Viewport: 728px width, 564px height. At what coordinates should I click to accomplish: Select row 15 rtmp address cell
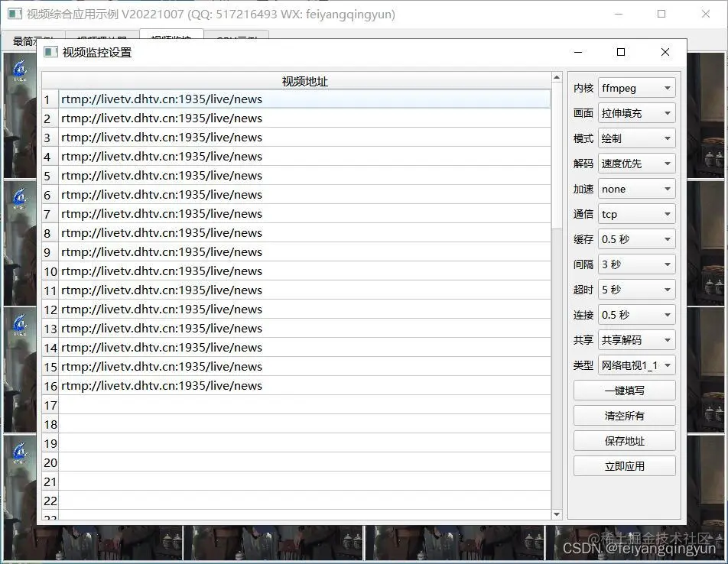[x=304, y=366]
